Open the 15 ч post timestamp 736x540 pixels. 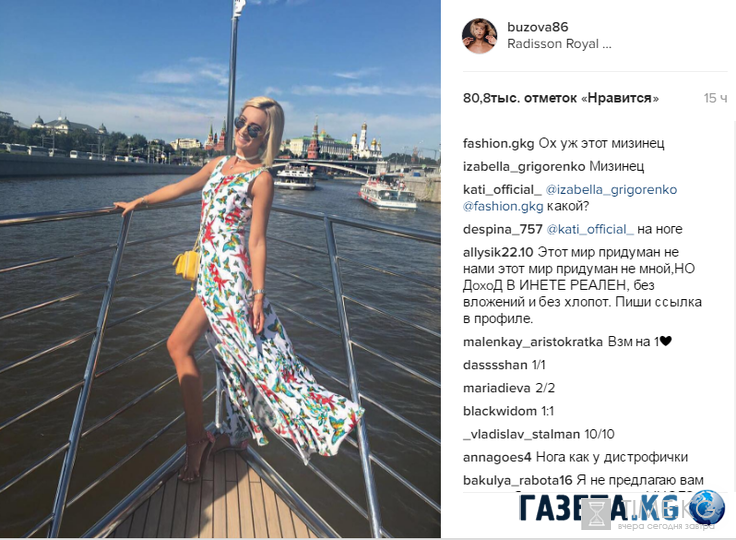[715, 98]
